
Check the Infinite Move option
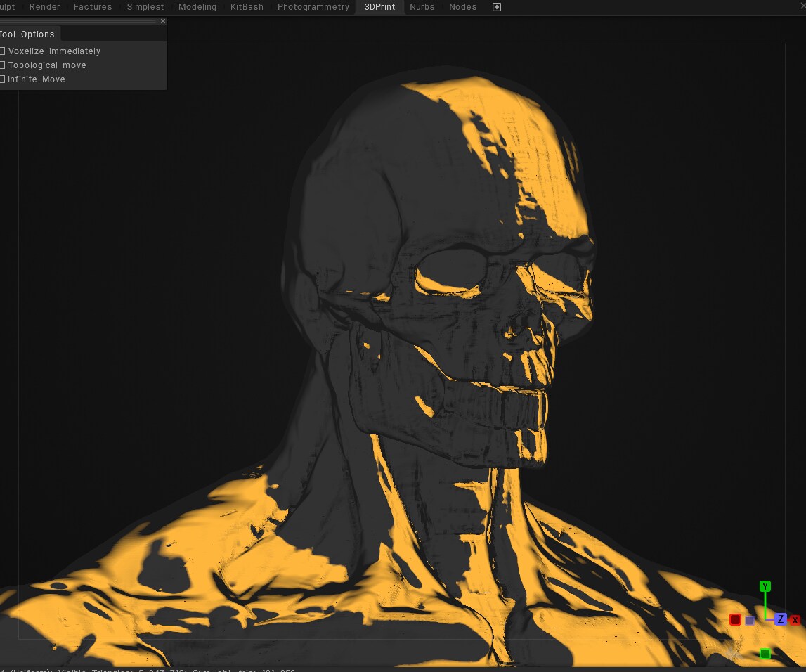[x=2, y=79]
